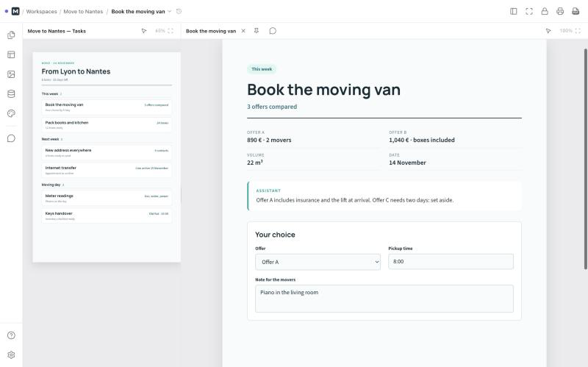588x367 pixels.
Task: Click the 22 m³ volume value
Action: point(255,163)
